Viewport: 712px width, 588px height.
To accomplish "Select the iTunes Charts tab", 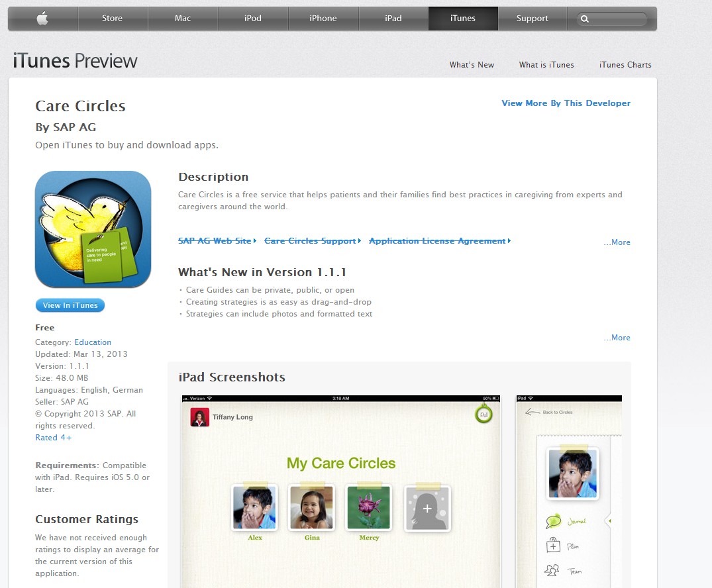I will 625,64.
